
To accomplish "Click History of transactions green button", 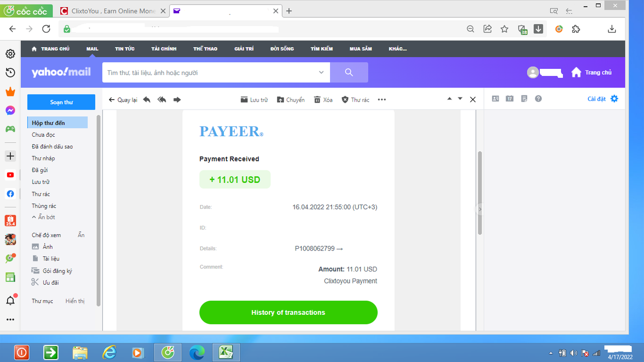I will point(288,312).
